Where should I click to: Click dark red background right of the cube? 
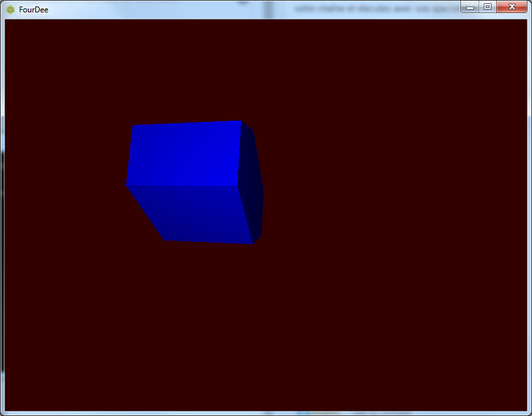(x=391, y=196)
